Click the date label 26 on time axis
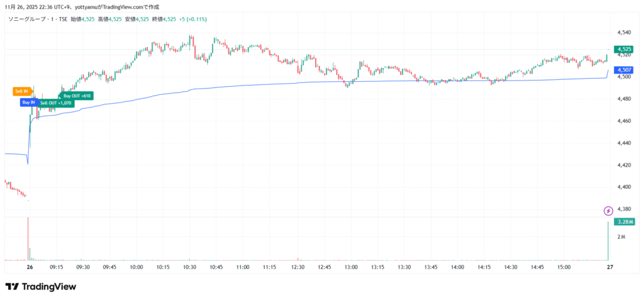 (29, 267)
